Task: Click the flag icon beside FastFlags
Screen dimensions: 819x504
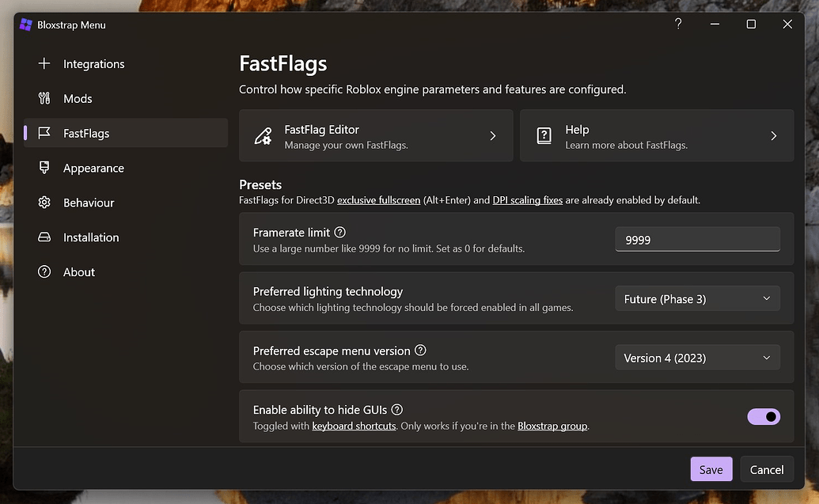Action: click(x=44, y=133)
